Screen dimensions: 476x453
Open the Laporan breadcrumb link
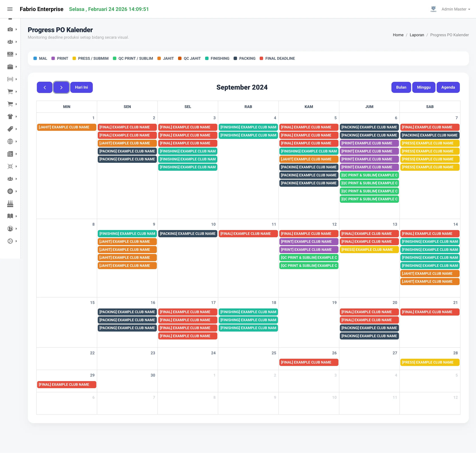[x=417, y=35]
